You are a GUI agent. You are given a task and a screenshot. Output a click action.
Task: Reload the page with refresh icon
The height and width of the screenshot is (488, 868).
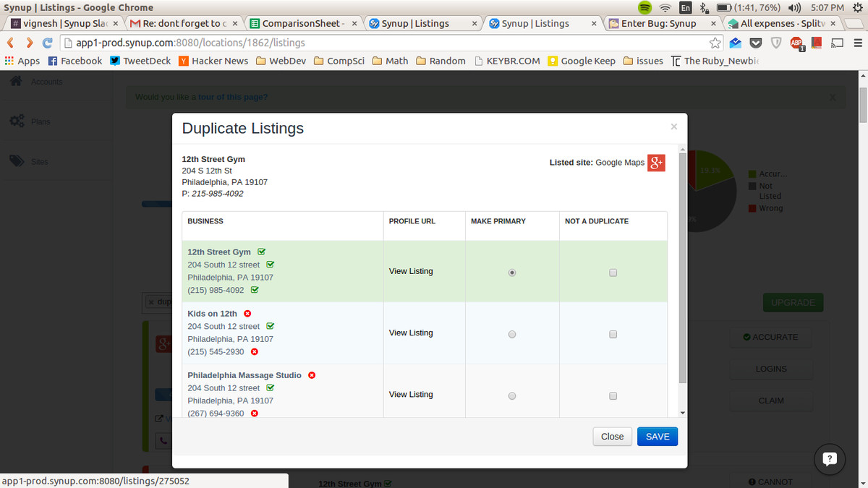click(x=48, y=43)
